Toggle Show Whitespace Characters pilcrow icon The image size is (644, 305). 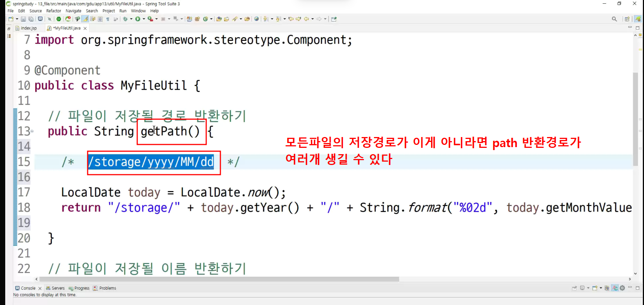point(108,19)
